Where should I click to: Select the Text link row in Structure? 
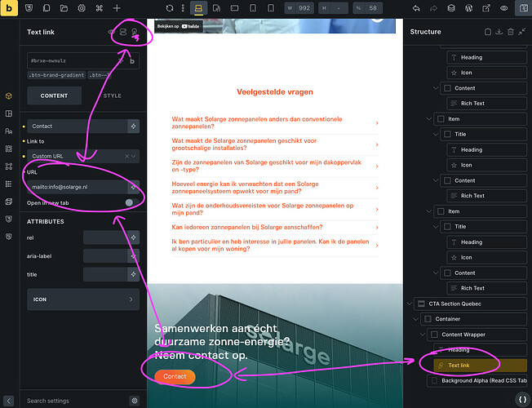click(480, 366)
